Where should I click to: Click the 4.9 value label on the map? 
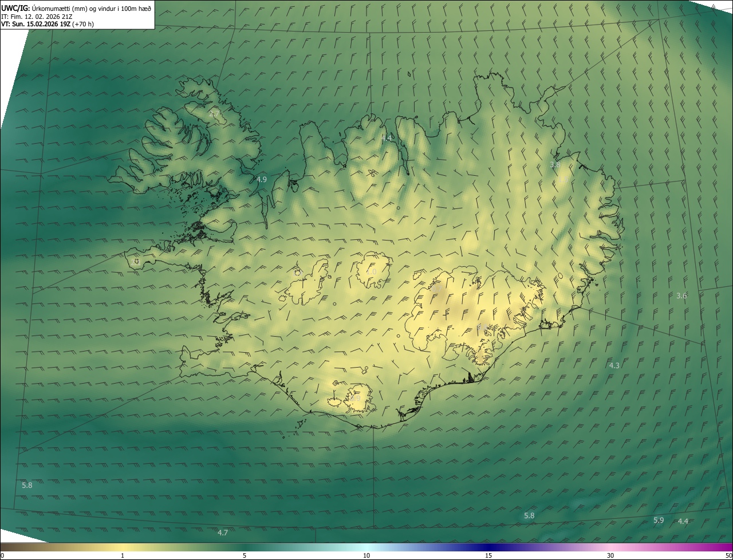click(261, 179)
